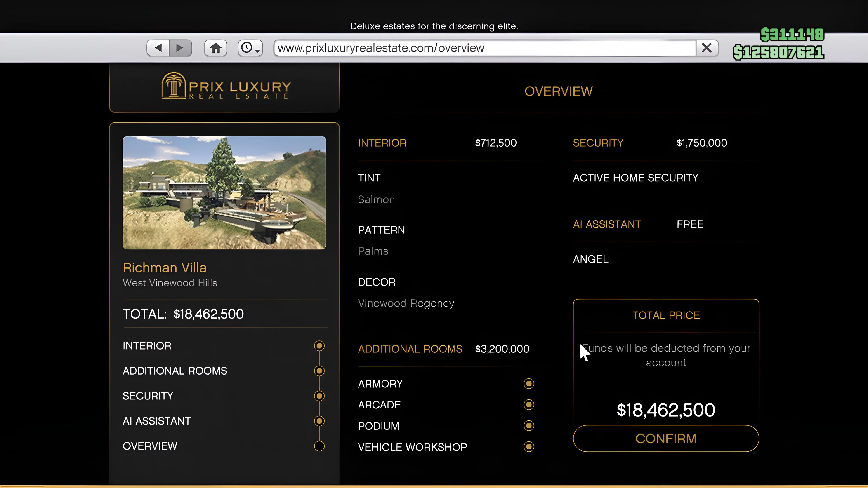Screen dimensions: 868x488
Task: Toggle the Vehicle Workshop option marker
Action: pyautogui.click(x=529, y=447)
